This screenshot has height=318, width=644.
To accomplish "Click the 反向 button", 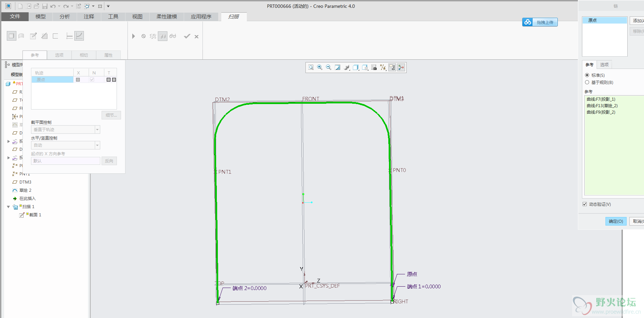I will (x=109, y=161).
